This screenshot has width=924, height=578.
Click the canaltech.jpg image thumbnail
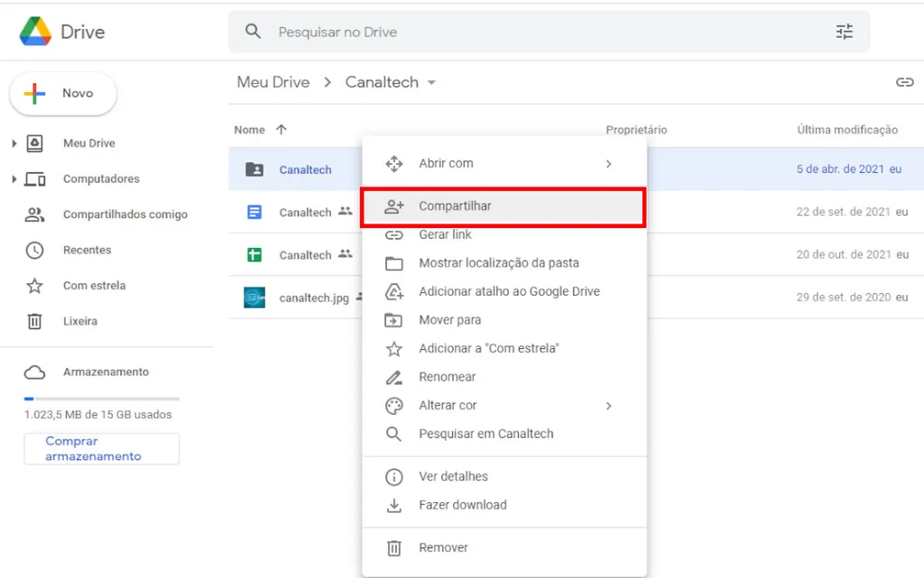[x=254, y=298]
